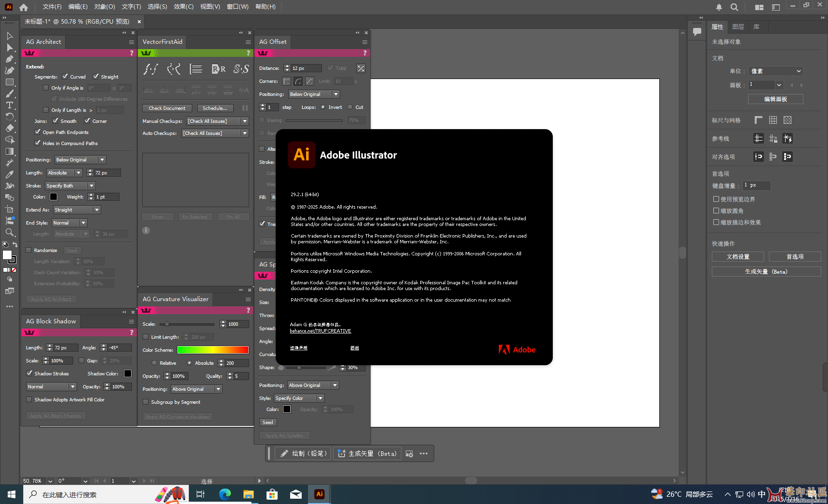This screenshot has height=504, width=828.
Task: Click the VectorFirstAid info icon
Action: (146, 230)
